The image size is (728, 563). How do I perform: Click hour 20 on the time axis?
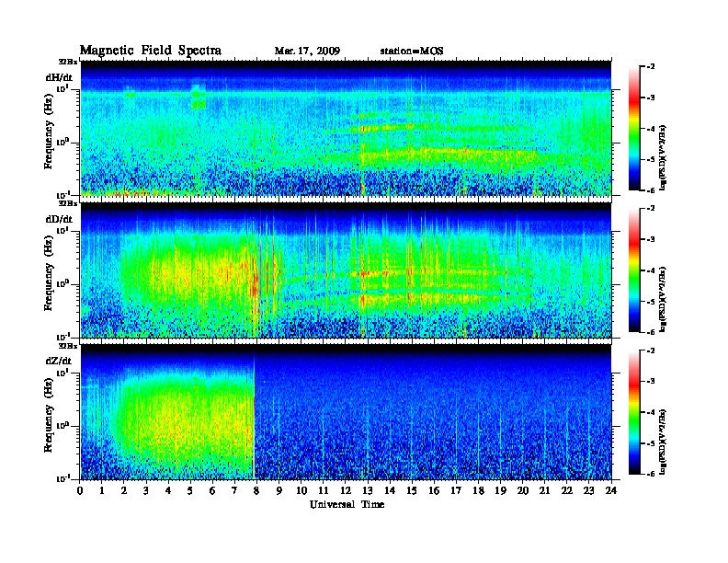tap(523, 491)
